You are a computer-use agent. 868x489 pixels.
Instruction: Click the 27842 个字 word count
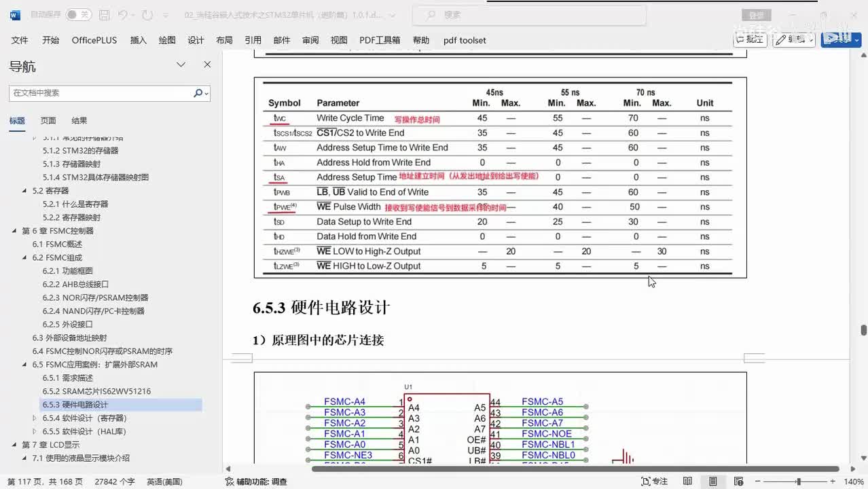click(x=115, y=482)
